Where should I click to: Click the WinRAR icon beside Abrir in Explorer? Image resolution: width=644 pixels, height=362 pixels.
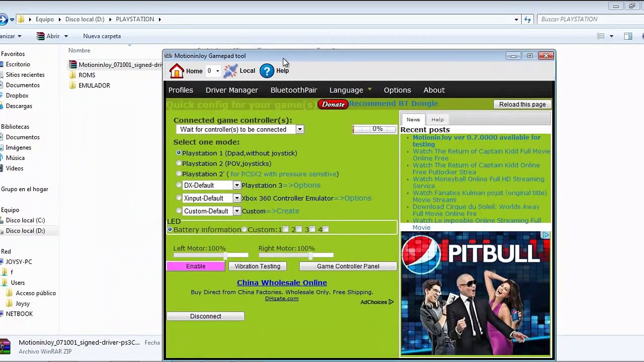[x=41, y=36]
